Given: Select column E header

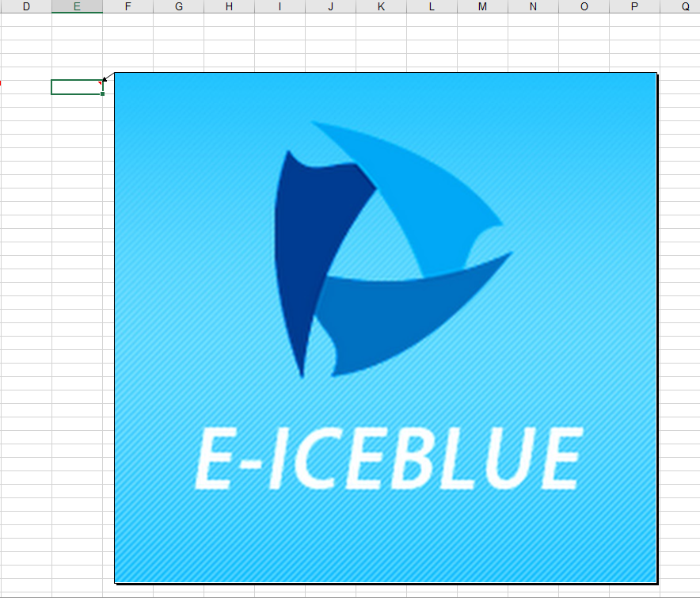Looking at the screenshot, I should click(x=78, y=6).
